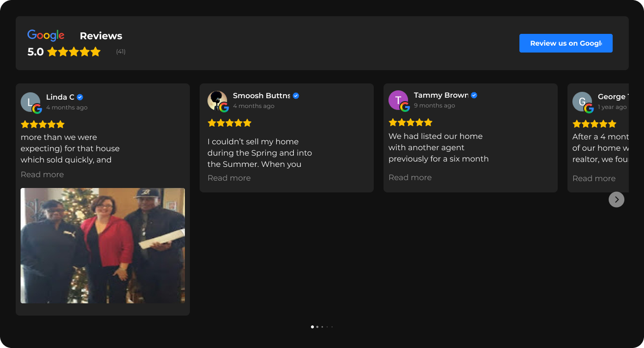Open the Linda C reviewer name link
Screen dimensions: 644x348
pyautogui.click(x=60, y=97)
